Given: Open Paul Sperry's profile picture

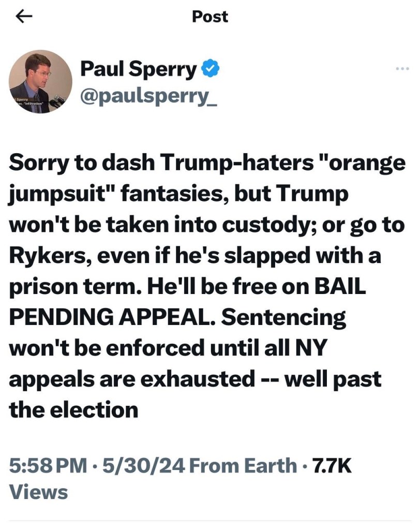Looking at the screenshot, I should pos(40,81).
